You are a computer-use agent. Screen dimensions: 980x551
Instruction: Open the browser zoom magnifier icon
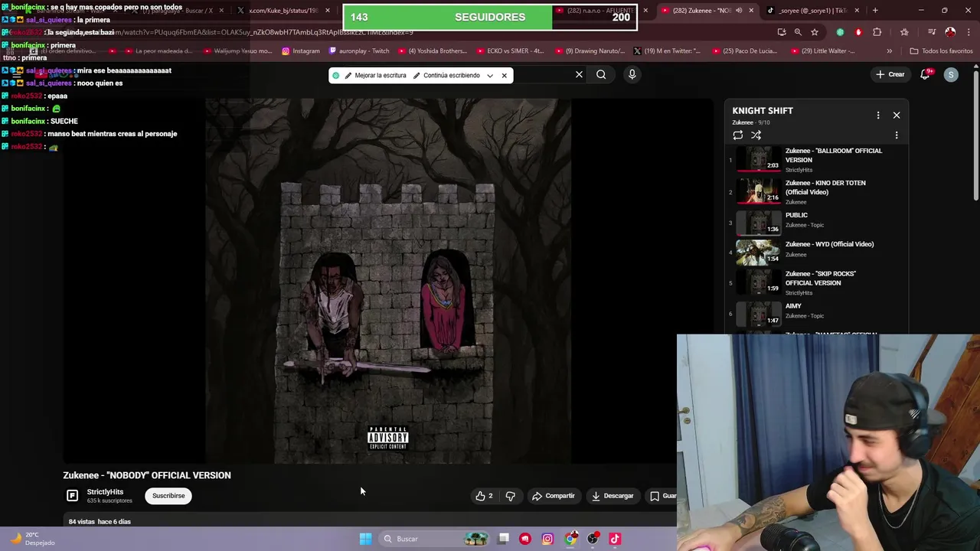[x=798, y=32]
